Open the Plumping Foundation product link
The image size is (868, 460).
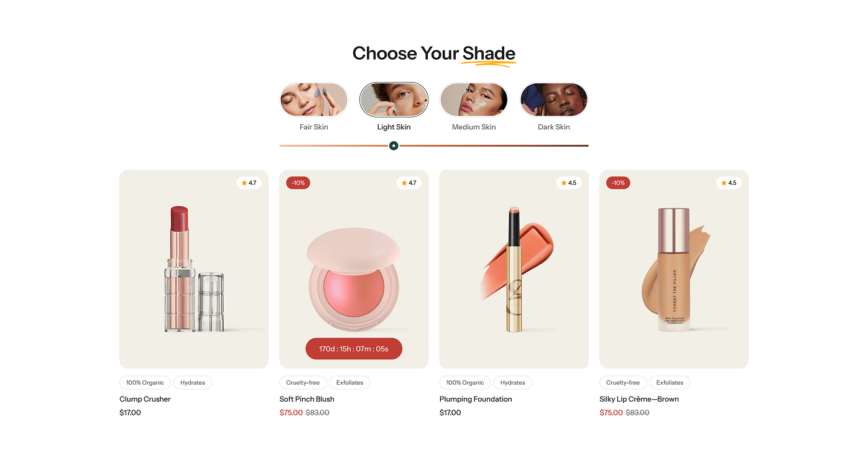(476, 399)
